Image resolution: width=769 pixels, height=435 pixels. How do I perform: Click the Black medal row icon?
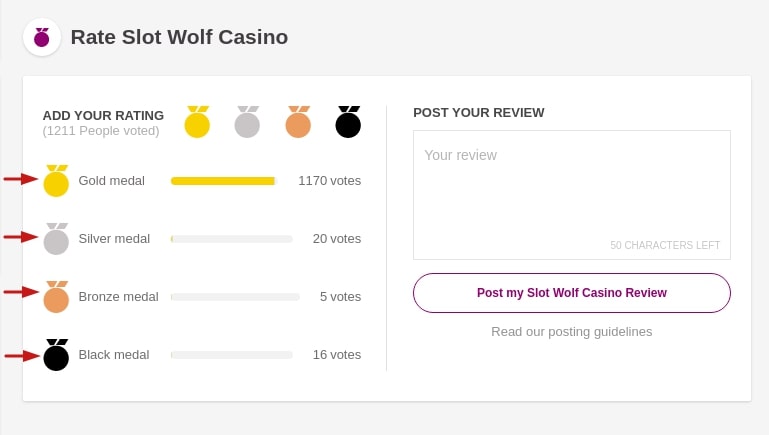click(x=56, y=355)
